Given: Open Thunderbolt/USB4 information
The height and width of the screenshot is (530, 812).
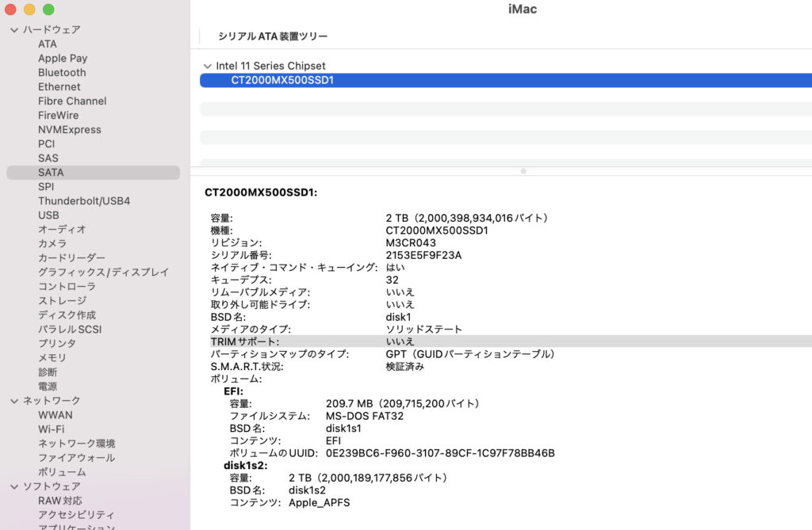Looking at the screenshot, I should (84, 200).
